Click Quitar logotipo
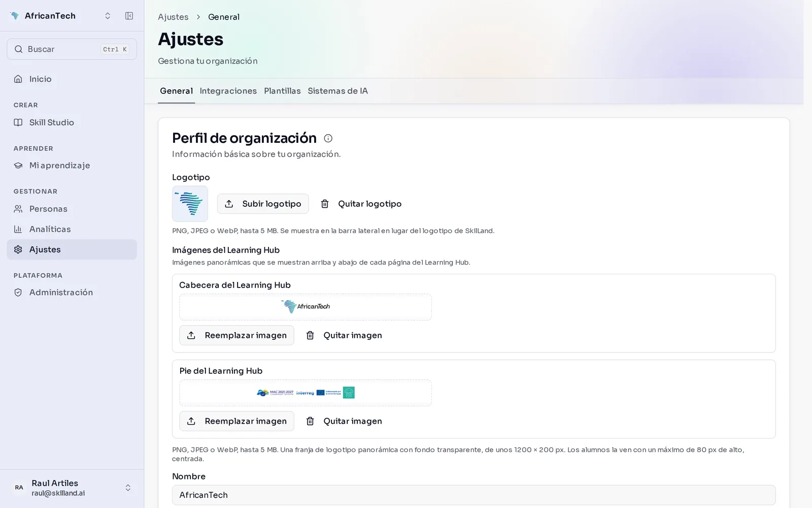812x508 pixels. (361, 204)
